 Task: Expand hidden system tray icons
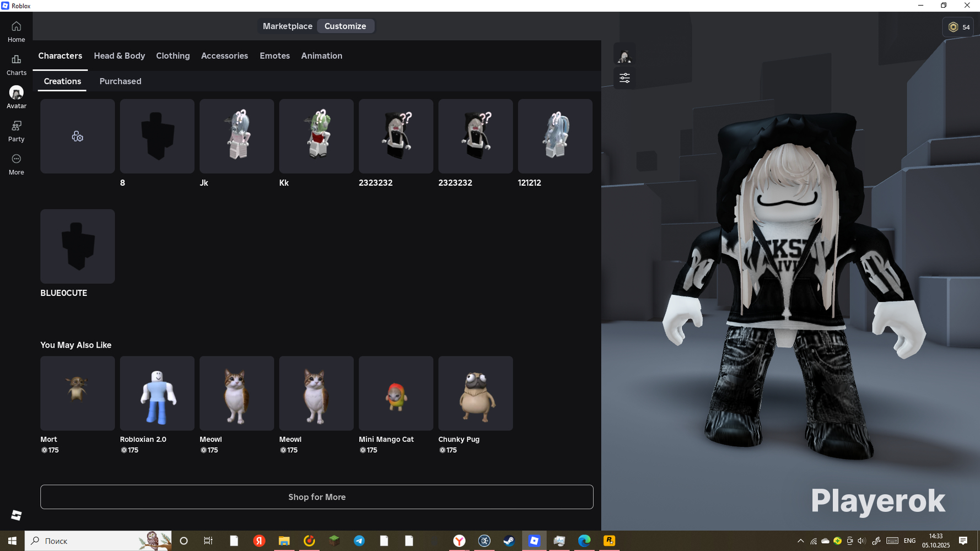(x=801, y=541)
